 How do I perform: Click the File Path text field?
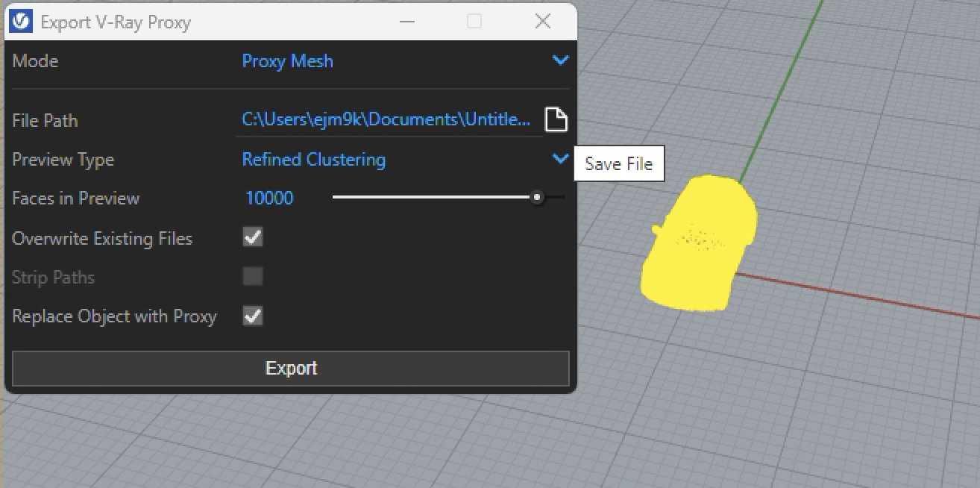click(389, 119)
